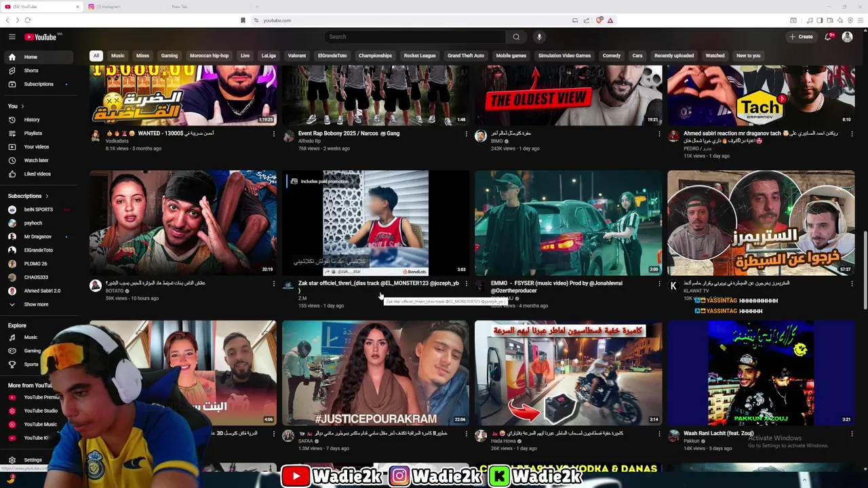The width and height of the screenshot is (868, 488).
Task: Open the Create dropdown button
Action: pos(801,37)
